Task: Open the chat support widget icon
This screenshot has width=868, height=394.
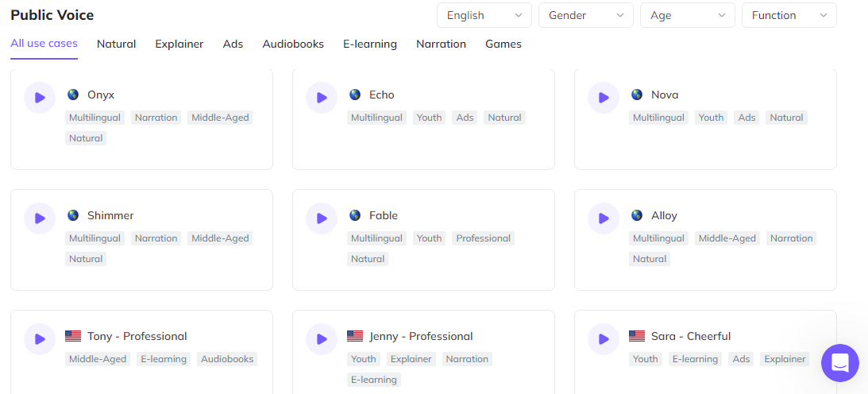Action: point(839,363)
